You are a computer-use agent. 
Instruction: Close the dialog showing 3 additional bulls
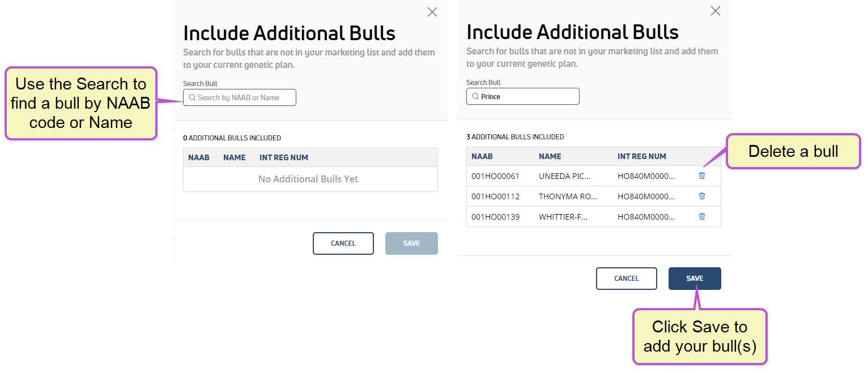(x=716, y=11)
